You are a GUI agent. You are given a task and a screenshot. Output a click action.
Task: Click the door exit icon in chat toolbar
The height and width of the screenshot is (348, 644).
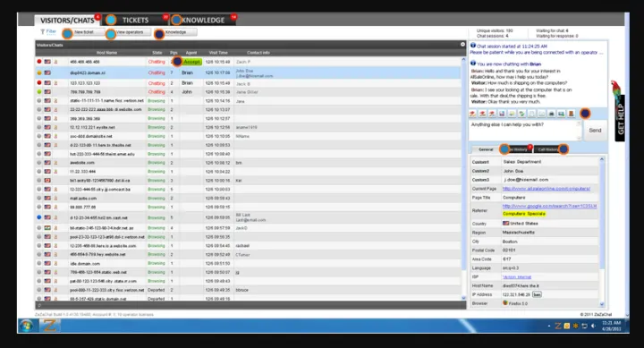tap(571, 114)
